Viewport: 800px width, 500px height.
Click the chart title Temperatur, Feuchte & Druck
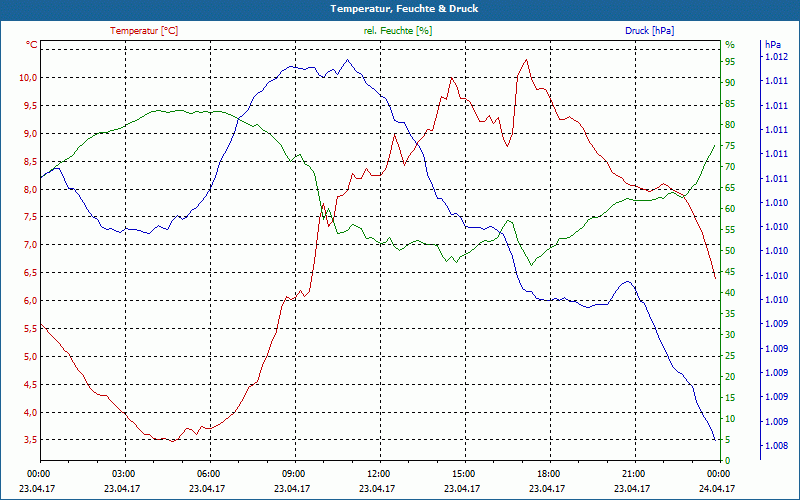click(404, 9)
